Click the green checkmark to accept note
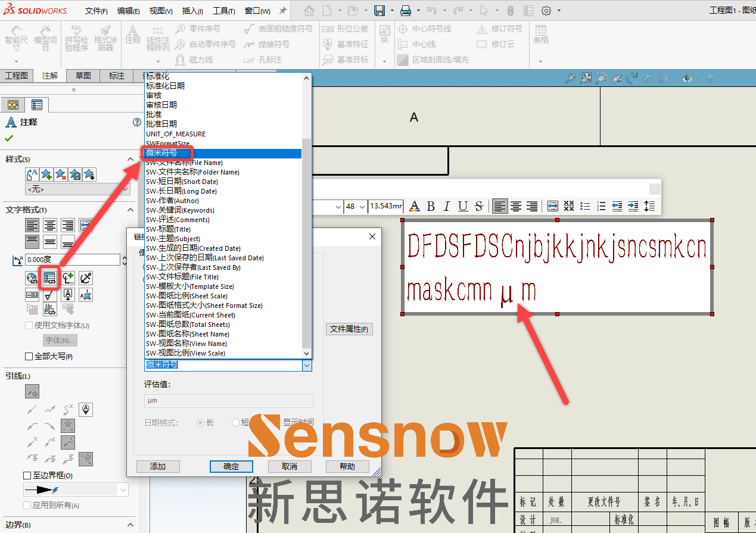The height and width of the screenshot is (533, 756). point(9,138)
